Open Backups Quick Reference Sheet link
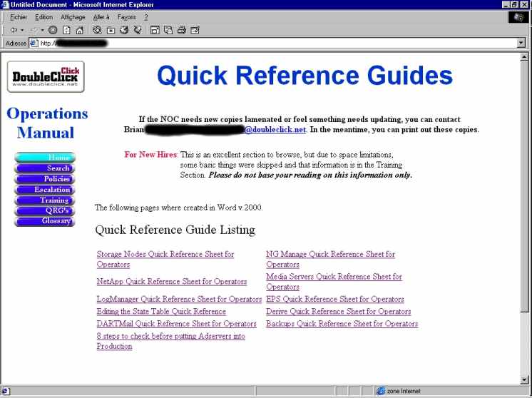The width and height of the screenshot is (532, 398). [342, 324]
